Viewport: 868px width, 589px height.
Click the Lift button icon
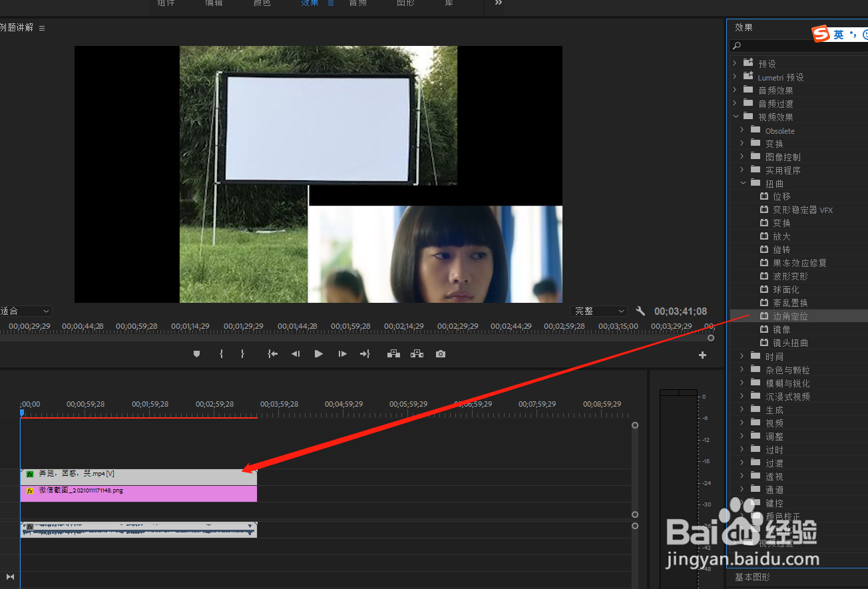[394, 354]
